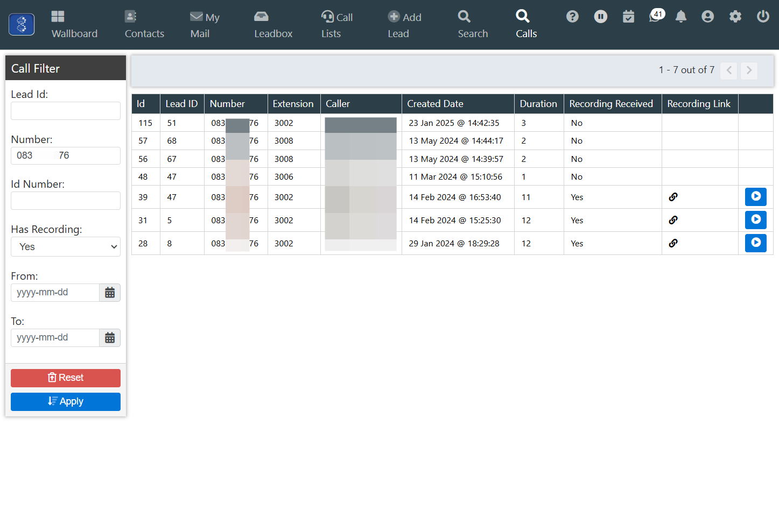Image resolution: width=779 pixels, height=532 pixels.
Task: Open the From date calendar picker
Action: pyautogui.click(x=110, y=293)
